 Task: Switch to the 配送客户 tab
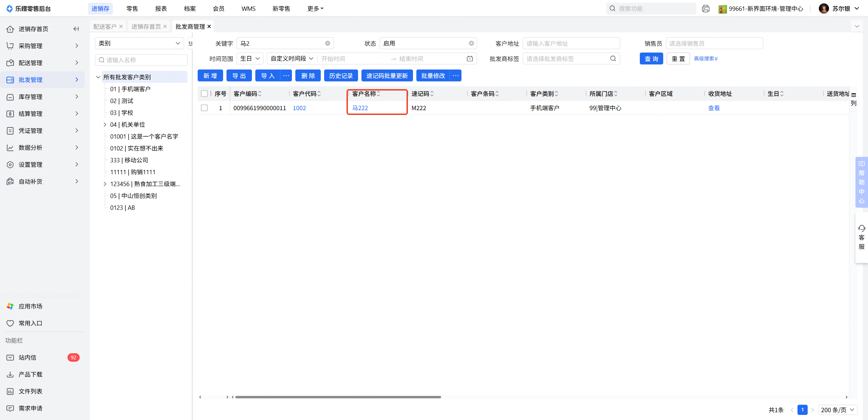coord(105,26)
